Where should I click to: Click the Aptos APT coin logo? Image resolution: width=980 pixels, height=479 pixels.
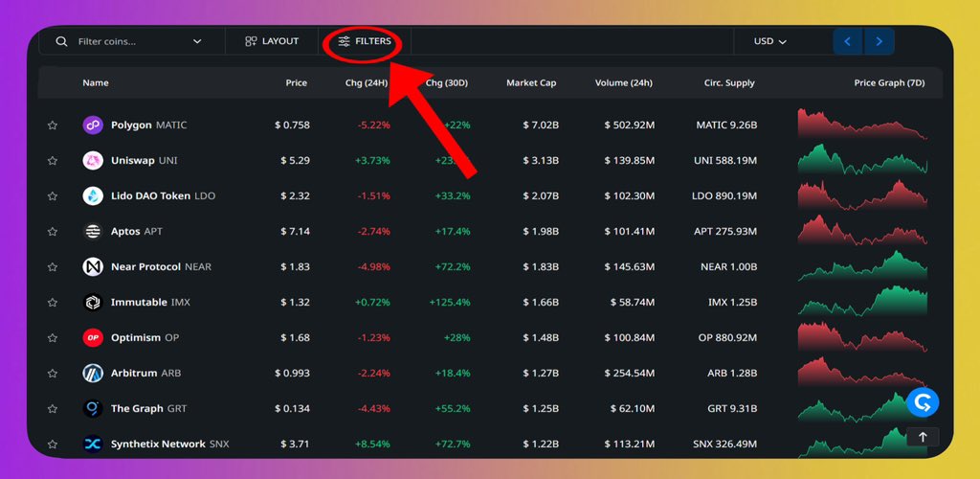click(x=93, y=232)
